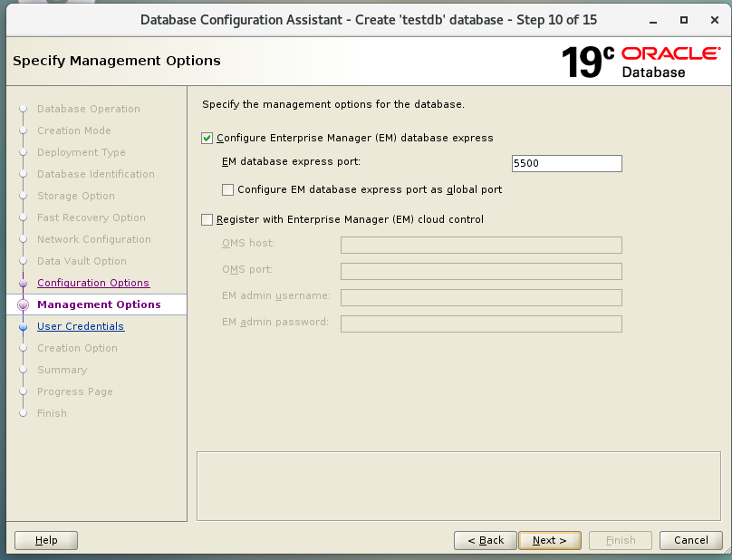Check Register with Enterprise Manager cloud control

coord(207,219)
